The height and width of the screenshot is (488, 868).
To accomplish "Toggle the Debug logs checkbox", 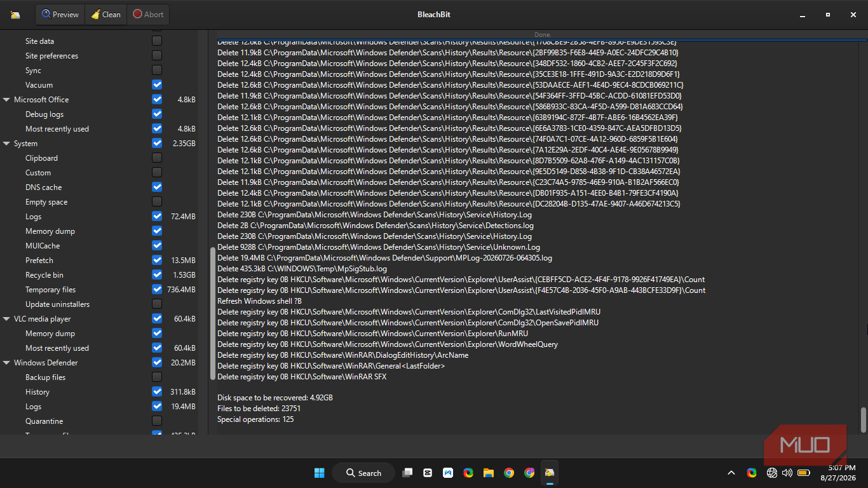I will point(157,114).
